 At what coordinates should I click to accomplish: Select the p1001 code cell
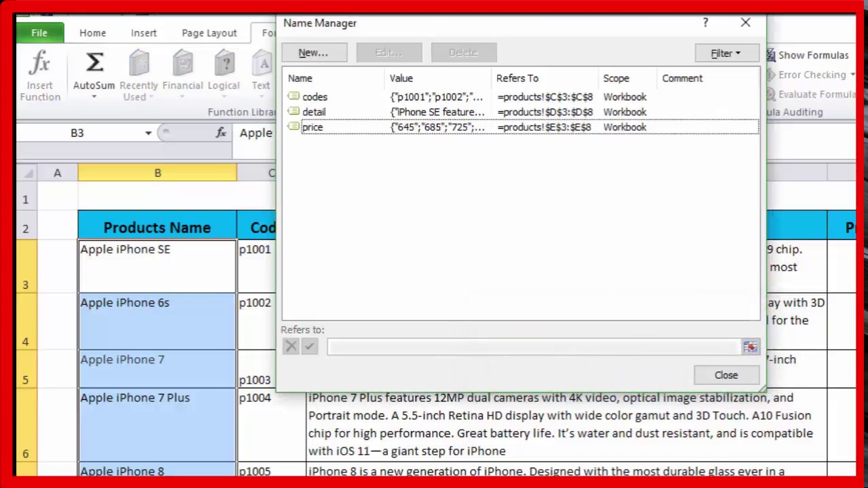coord(256,266)
